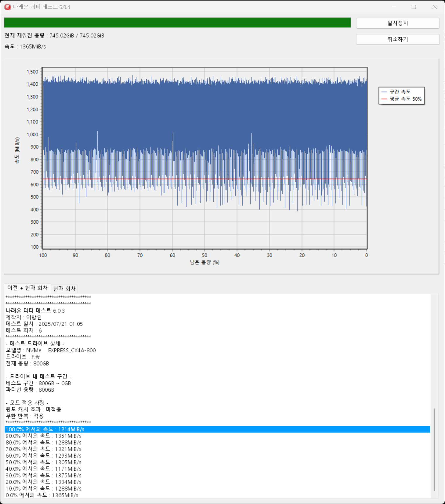Image resolution: width=445 pixels, height=504 pixels.
Task: Select the '100.0% 에서의 속도 : 1214MiB/s' row
Action: pos(217,429)
